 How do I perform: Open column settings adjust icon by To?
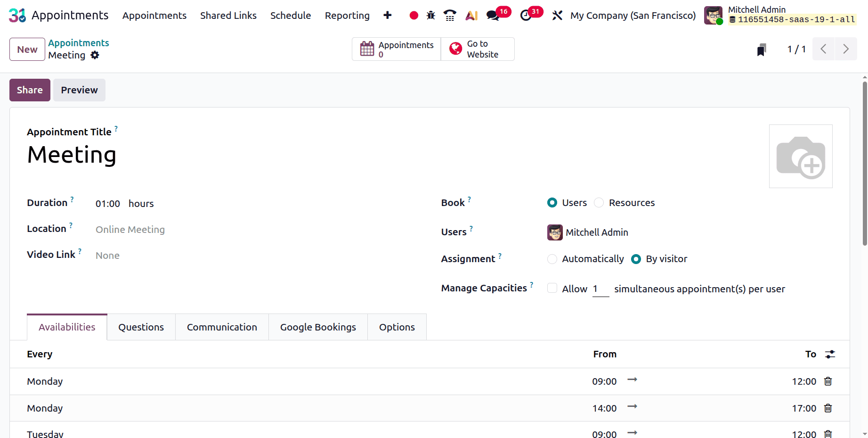830,354
